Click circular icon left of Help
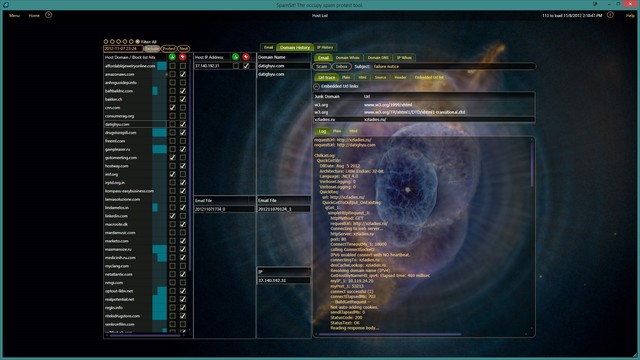This screenshot has height=360, width=640. coord(610,15)
